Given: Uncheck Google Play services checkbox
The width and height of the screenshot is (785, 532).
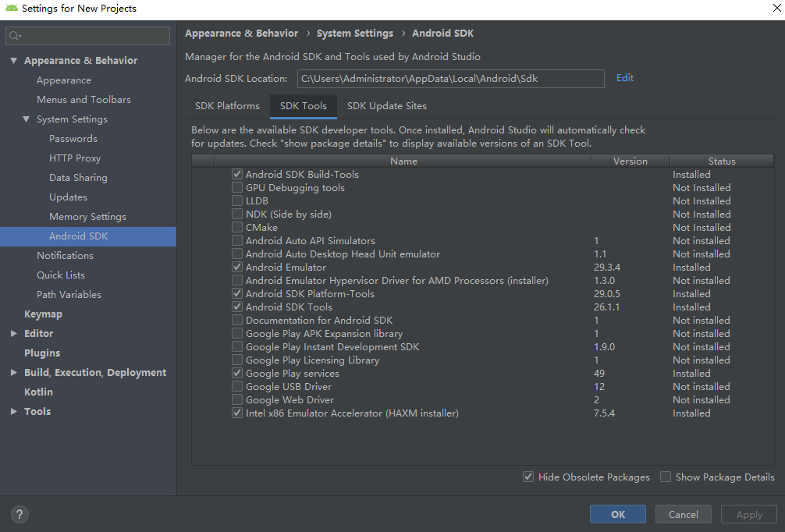Looking at the screenshot, I should [x=237, y=374].
